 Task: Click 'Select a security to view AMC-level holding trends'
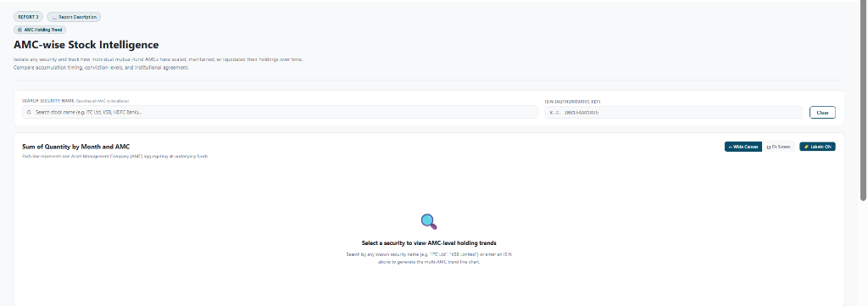429,243
